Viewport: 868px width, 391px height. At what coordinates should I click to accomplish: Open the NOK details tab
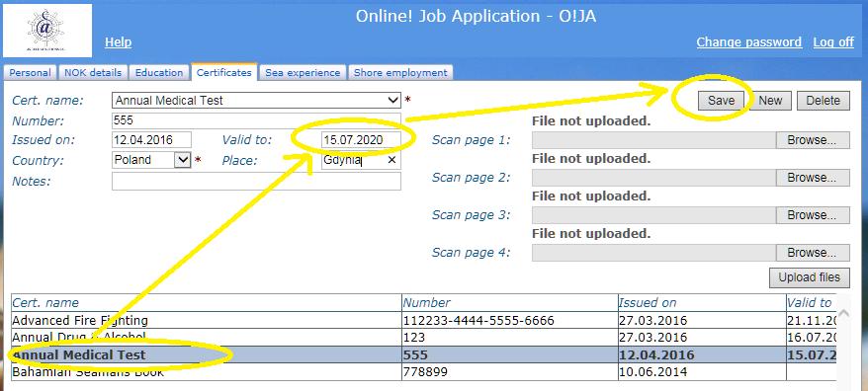pyautogui.click(x=93, y=72)
